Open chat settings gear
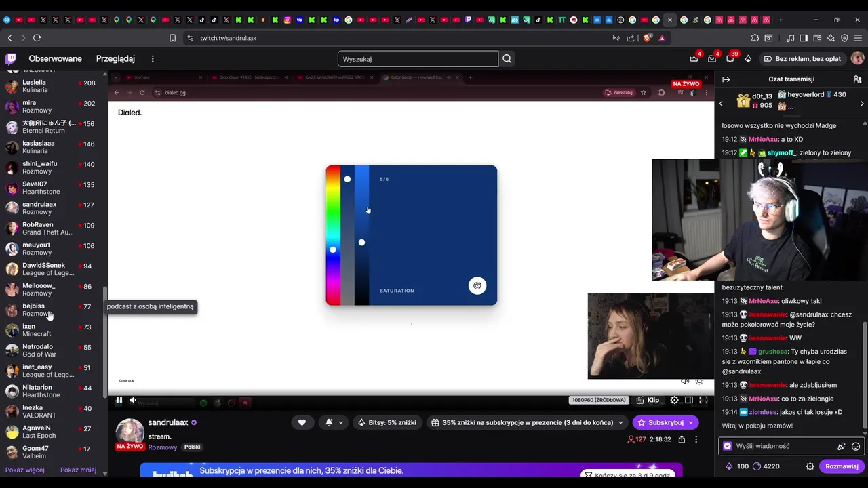This screenshot has height=488, width=868. pyautogui.click(x=810, y=466)
